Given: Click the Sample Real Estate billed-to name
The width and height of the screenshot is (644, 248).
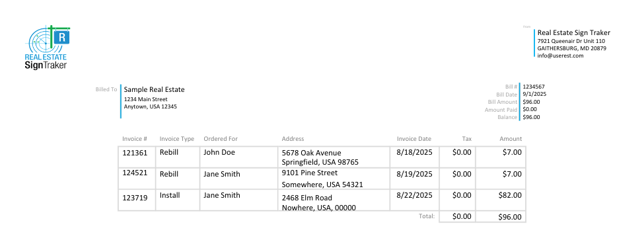Looking at the screenshot, I should 155,90.
